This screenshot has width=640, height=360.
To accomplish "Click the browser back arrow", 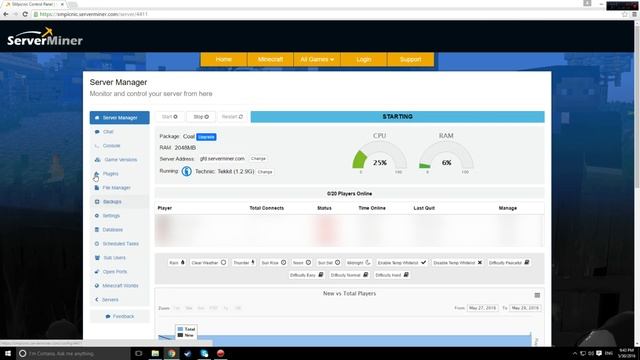I will [6, 14].
